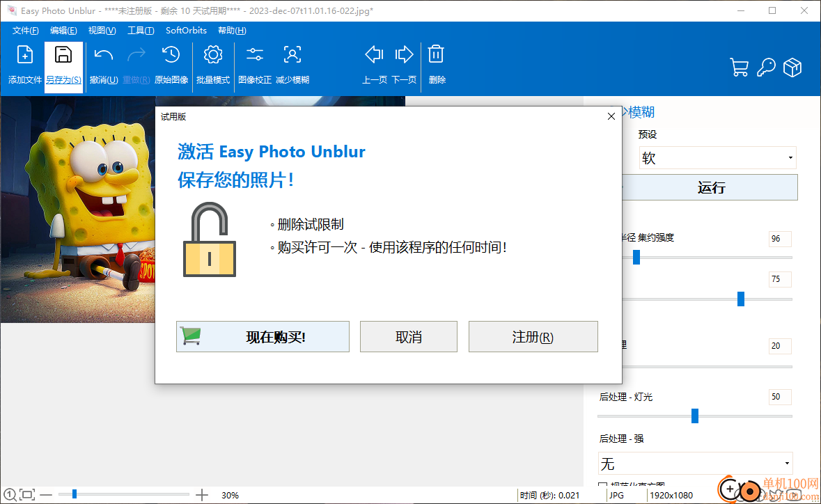Go to 上一页 previous page arrow
Image resolution: width=821 pixels, height=504 pixels.
click(374, 54)
